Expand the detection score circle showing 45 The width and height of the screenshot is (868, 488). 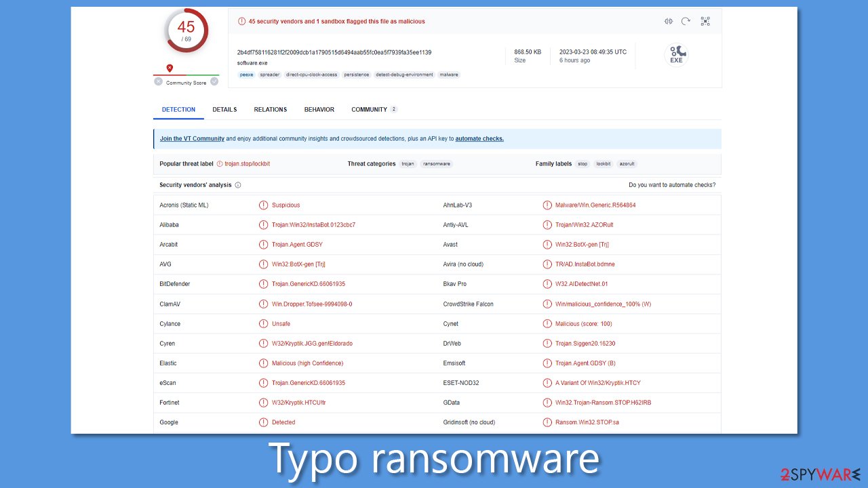(186, 30)
